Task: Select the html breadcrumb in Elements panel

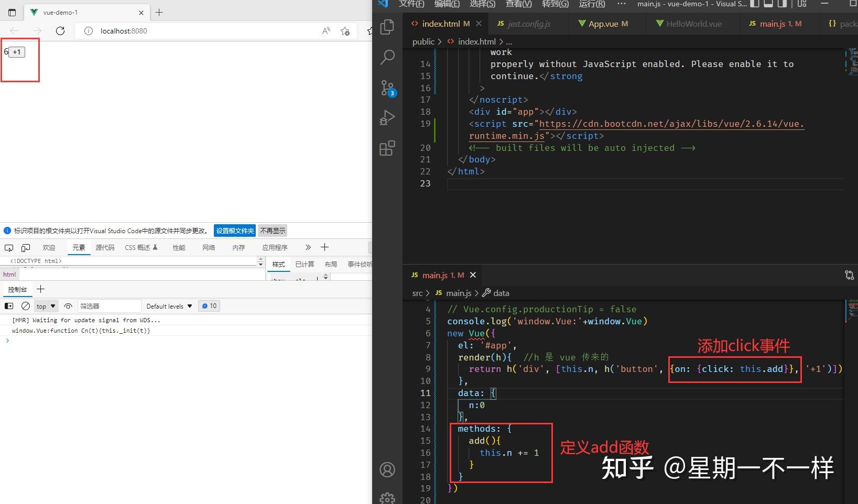Action: point(9,275)
